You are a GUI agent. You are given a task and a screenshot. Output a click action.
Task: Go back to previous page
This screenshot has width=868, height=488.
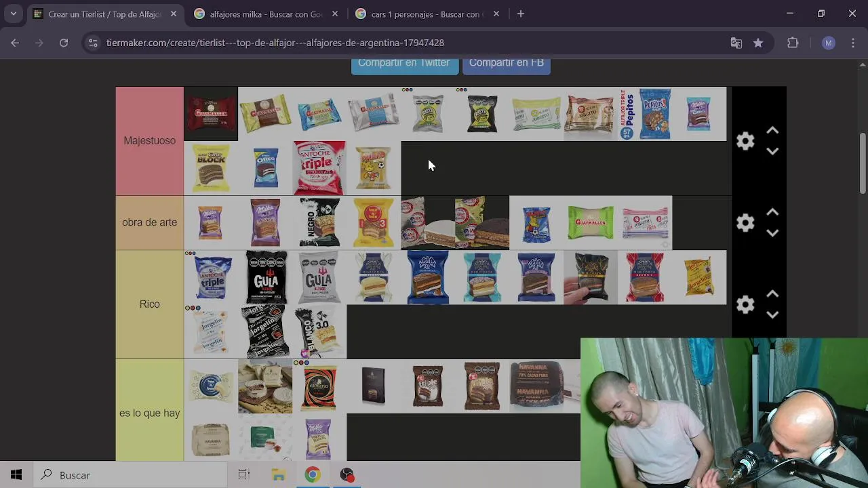coord(15,43)
